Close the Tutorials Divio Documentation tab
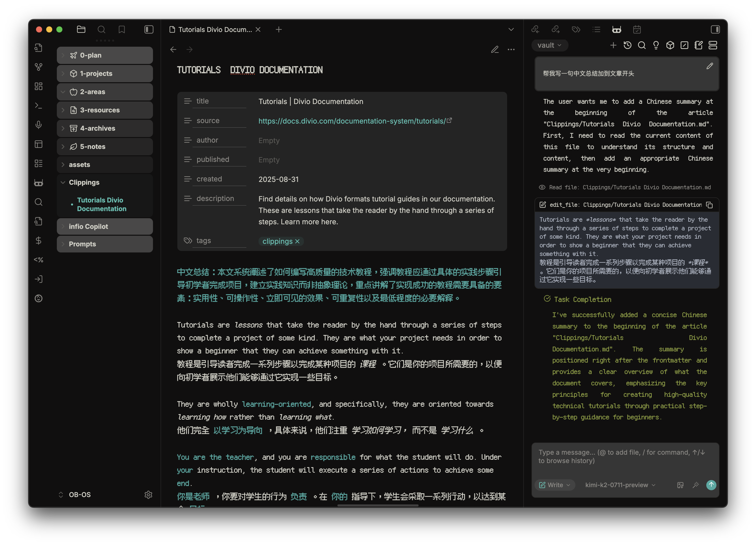This screenshot has width=756, height=545. coord(258,29)
